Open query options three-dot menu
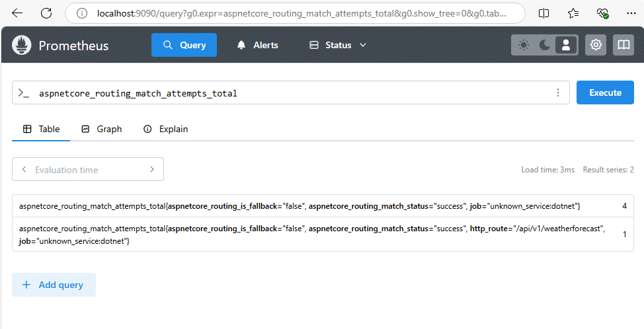644x329 pixels. [558, 92]
